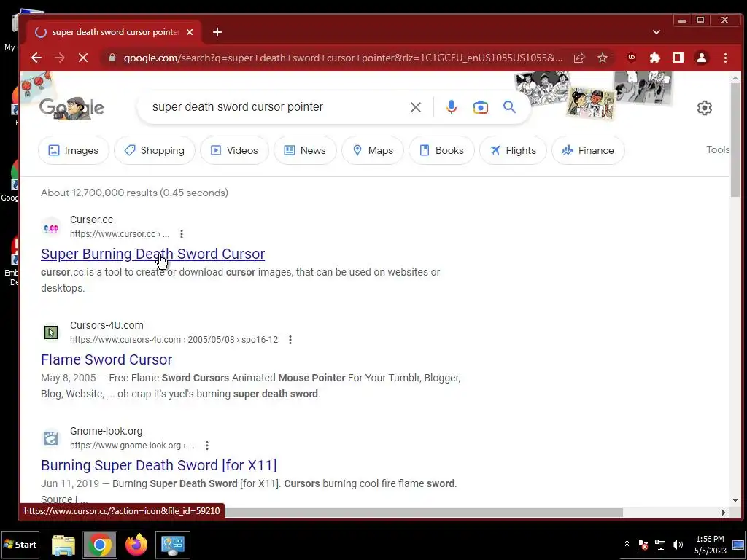This screenshot has width=747, height=560.
Task: Click the Gnome-look.org site favicon
Action: (x=51, y=438)
